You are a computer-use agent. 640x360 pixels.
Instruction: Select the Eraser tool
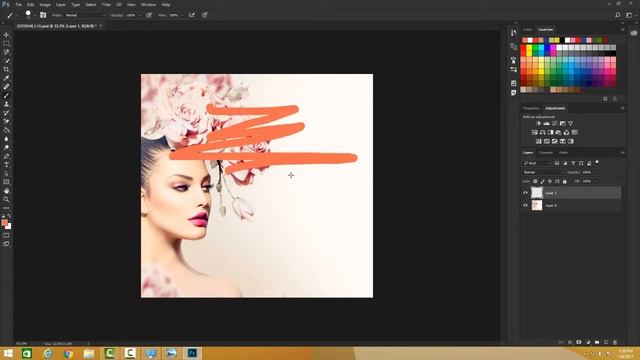(6, 121)
